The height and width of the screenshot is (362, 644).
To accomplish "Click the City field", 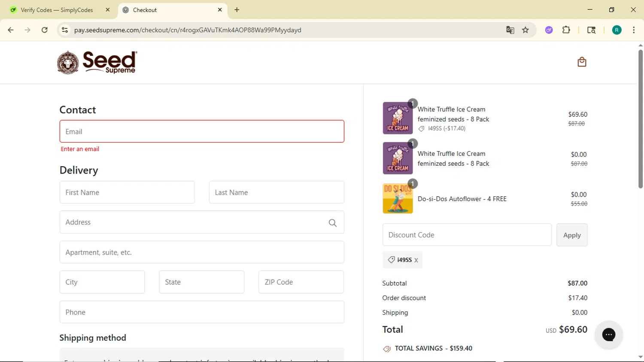I will pyautogui.click(x=102, y=282).
